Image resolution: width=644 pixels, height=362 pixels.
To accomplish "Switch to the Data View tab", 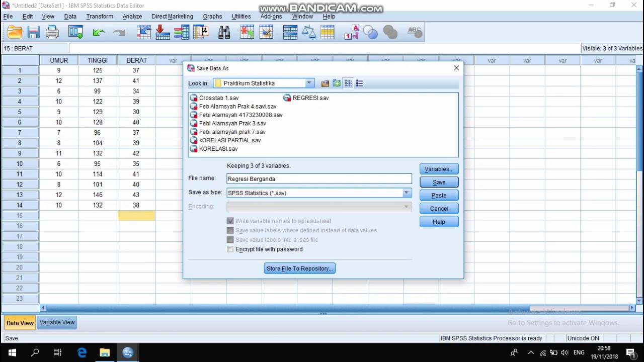I will [x=20, y=323].
